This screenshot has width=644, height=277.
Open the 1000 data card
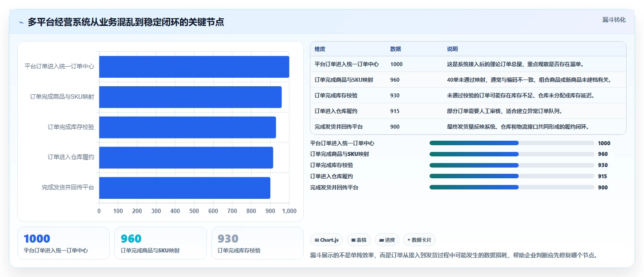(63, 243)
